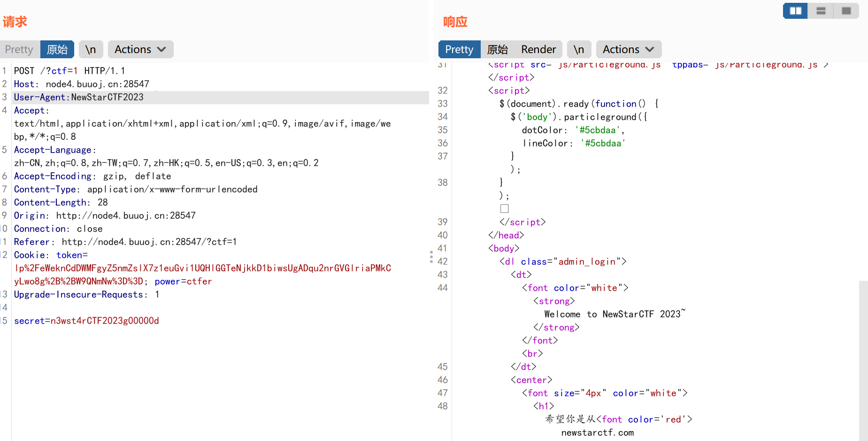Open request panel Actions dropdown
Viewport: 868px width, 441px height.
coord(140,49)
